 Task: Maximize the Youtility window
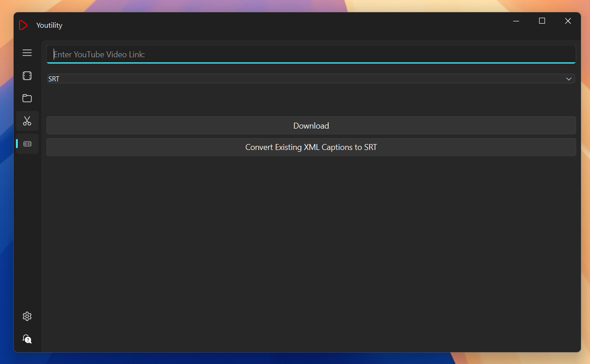pyautogui.click(x=542, y=21)
